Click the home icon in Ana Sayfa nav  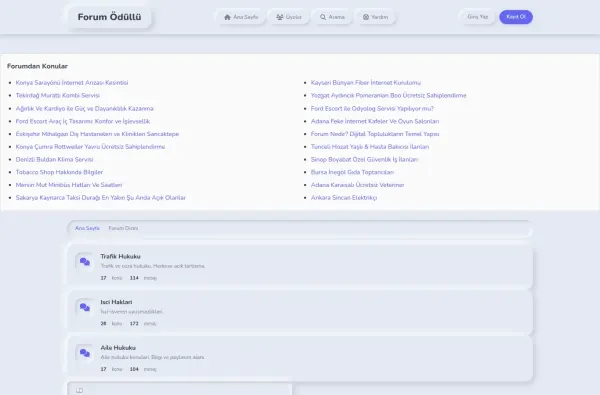(x=227, y=17)
